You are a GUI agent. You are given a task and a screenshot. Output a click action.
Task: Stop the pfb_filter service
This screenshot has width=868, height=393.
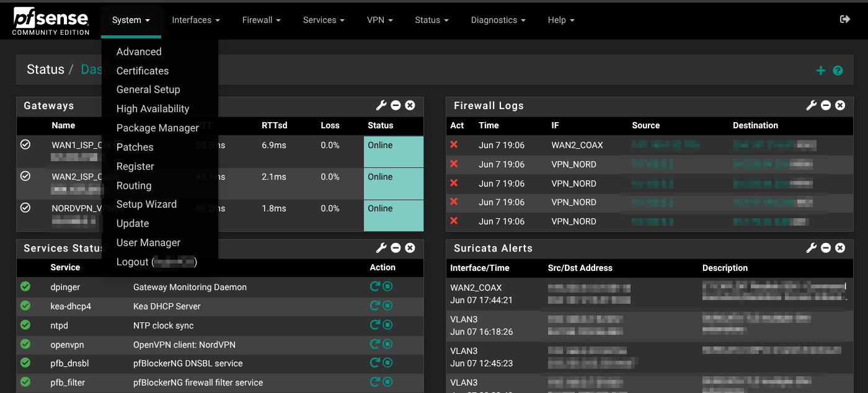387,382
